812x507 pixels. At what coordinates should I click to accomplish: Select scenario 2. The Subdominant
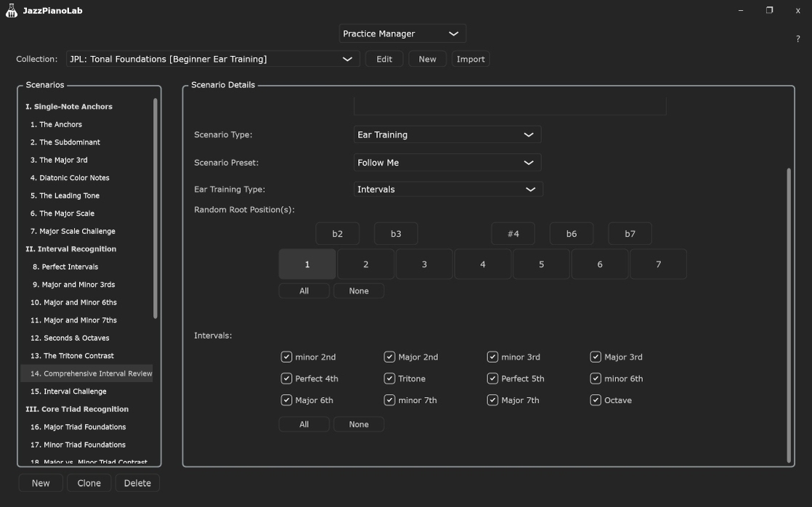[86, 142]
